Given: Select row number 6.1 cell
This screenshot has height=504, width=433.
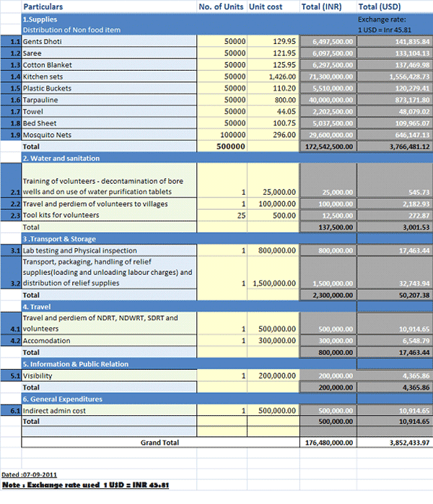Looking at the screenshot, I should (11, 410).
